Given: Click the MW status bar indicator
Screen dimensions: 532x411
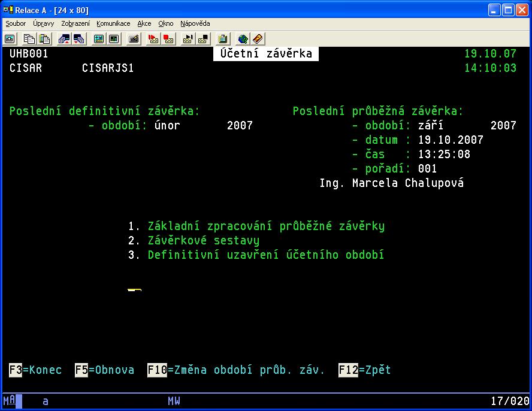Looking at the screenshot, I should [174, 401].
